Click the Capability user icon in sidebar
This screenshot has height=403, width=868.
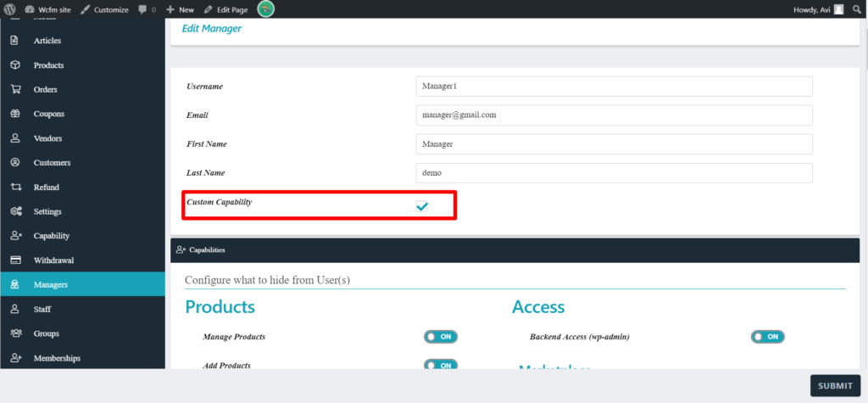coord(16,236)
